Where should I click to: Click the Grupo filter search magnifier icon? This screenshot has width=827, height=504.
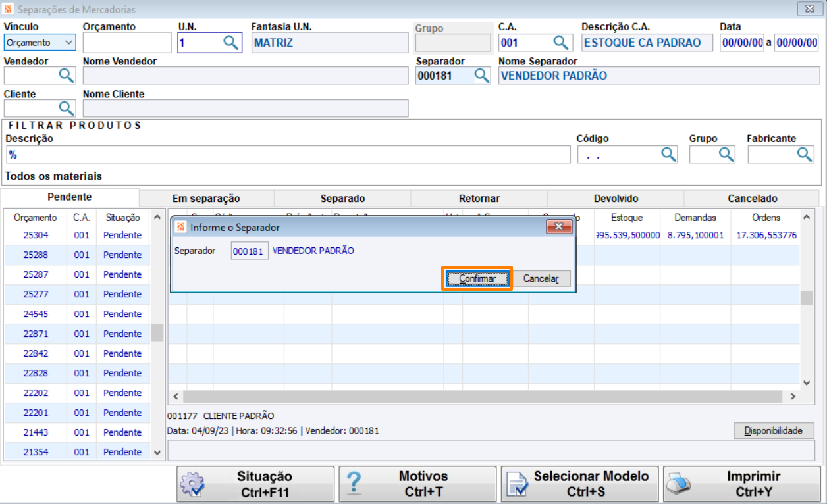726,155
